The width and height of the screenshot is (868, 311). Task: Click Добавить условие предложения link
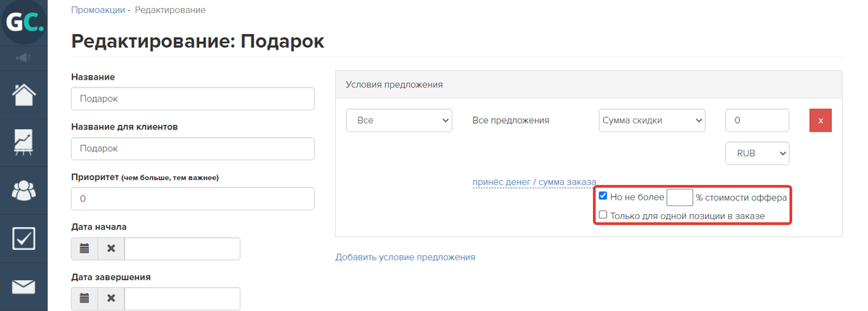coord(405,257)
